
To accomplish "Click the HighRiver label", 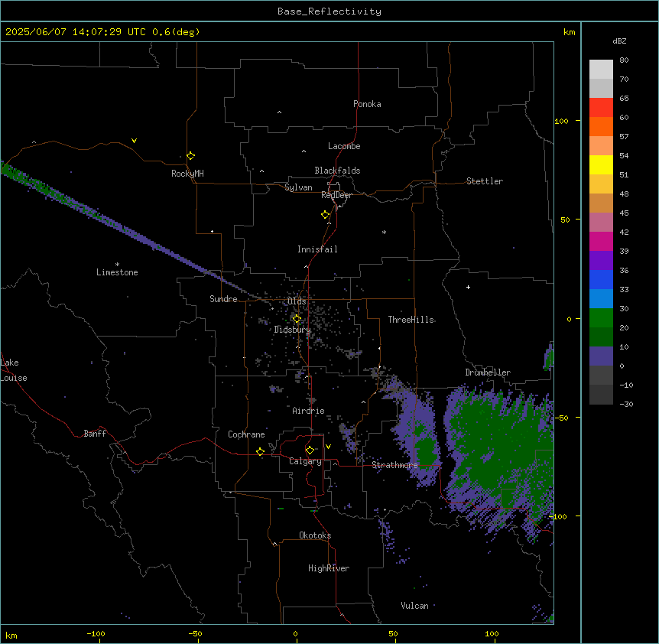I will (x=329, y=568).
